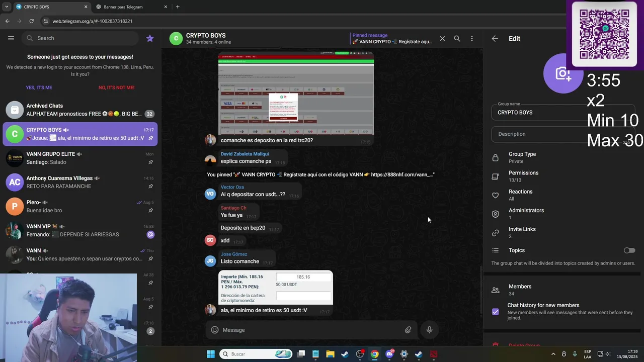Toggle the Topics switch
The width and height of the screenshot is (644, 362).
(x=629, y=250)
